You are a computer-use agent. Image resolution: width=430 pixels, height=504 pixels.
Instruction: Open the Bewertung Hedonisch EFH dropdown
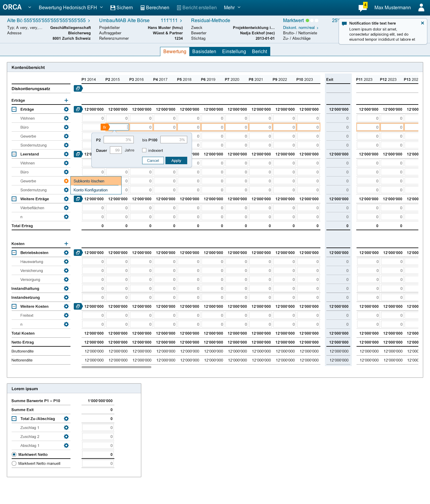click(x=71, y=7)
